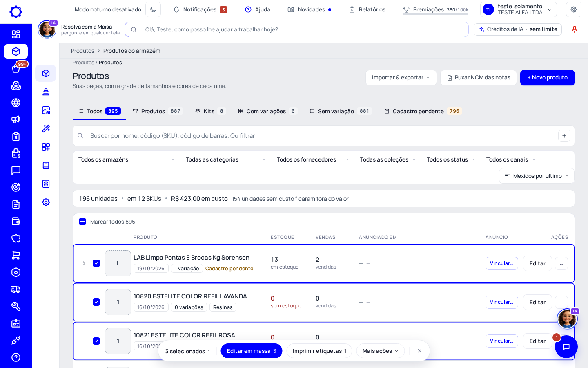Click the + Novo produto button
The height and width of the screenshot is (368, 588).
pyautogui.click(x=548, y=78)
